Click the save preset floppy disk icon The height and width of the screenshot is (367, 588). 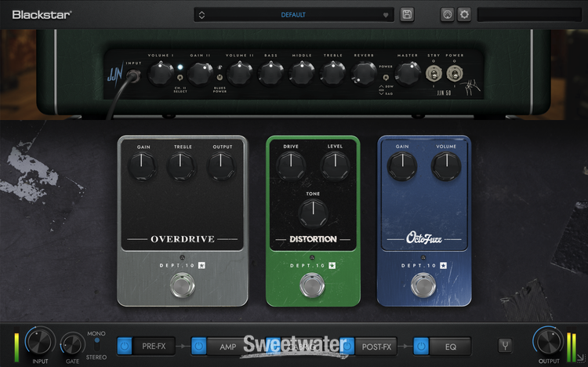pos(407,15)
